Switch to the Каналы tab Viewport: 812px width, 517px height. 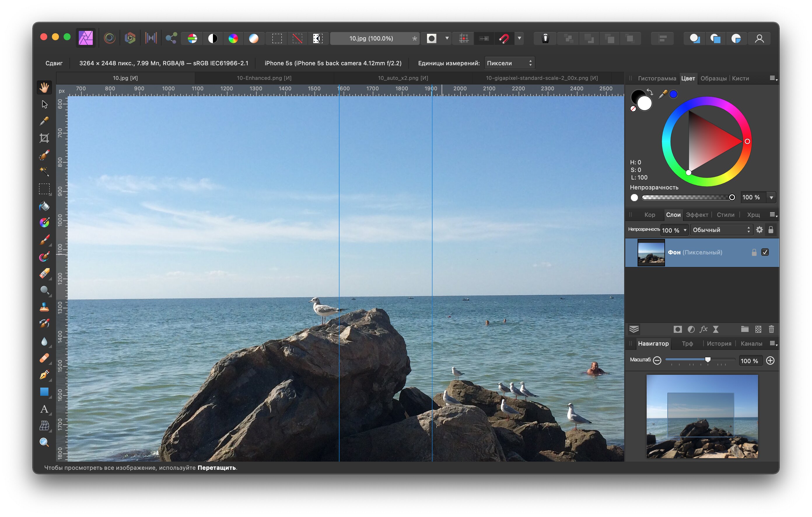coord(751,343)
